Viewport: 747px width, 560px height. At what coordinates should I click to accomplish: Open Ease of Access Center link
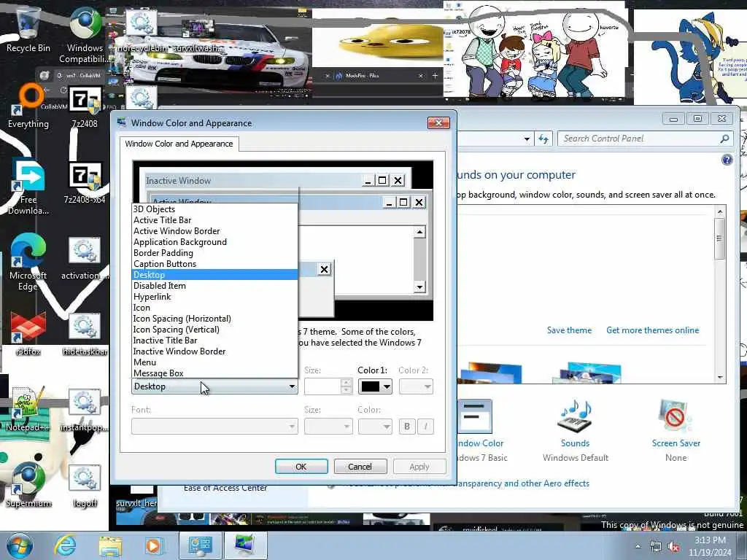pos(225,488)
